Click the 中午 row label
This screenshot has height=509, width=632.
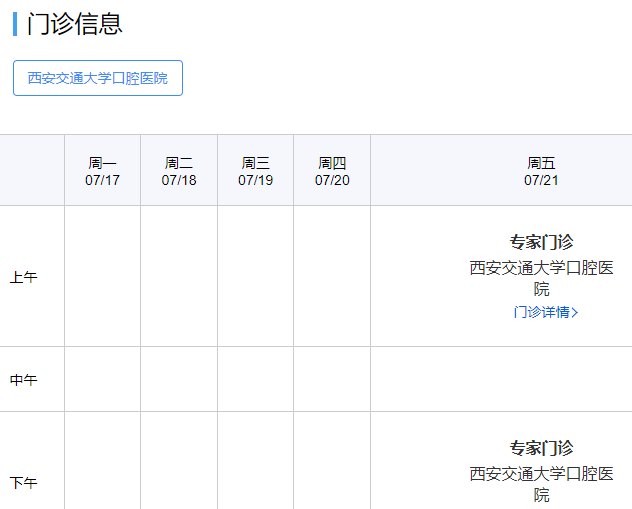point(24,380)
